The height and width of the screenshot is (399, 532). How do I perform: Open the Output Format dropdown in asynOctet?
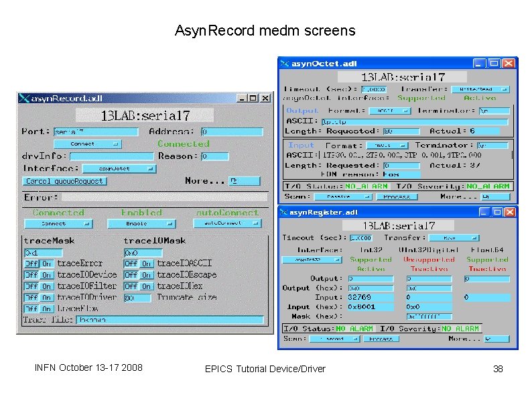point(389,111)
